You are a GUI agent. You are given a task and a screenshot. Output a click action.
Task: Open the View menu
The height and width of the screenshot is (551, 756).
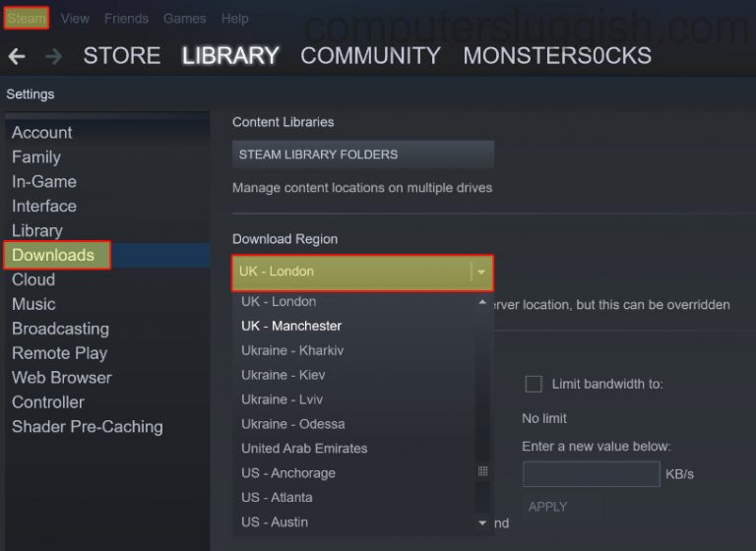tap(75, 19)
